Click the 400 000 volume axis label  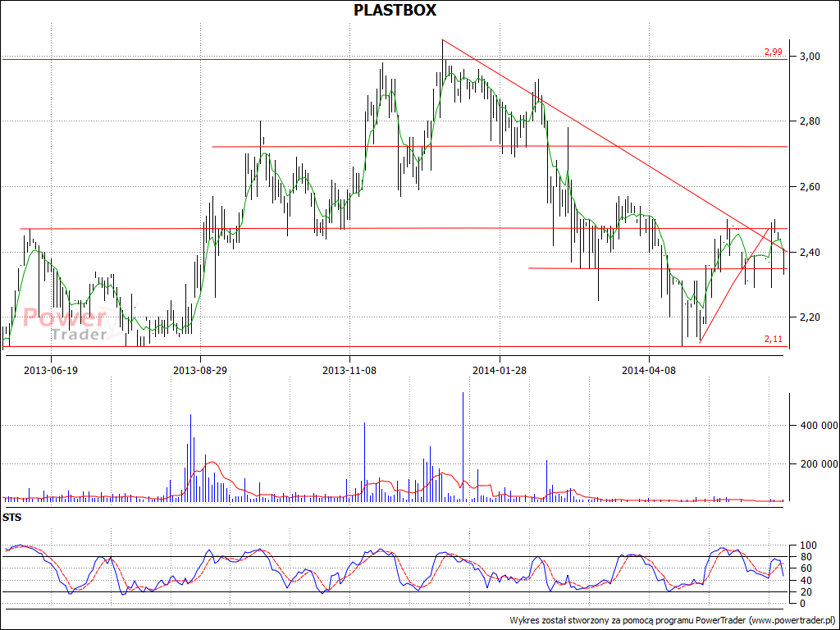tap(819, 426)
